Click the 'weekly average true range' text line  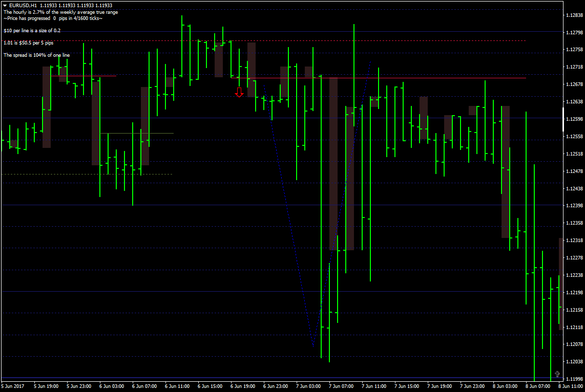coord(61,12)
